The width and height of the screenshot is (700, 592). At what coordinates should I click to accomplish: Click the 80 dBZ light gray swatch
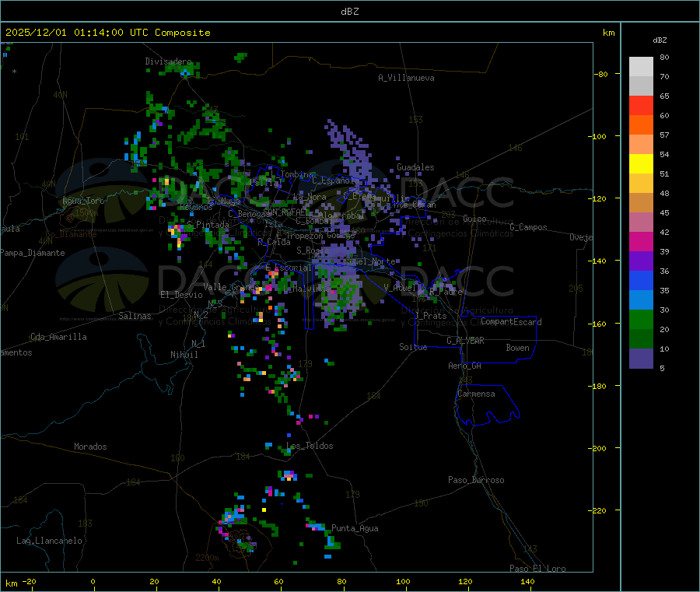(x=641, y=67)
